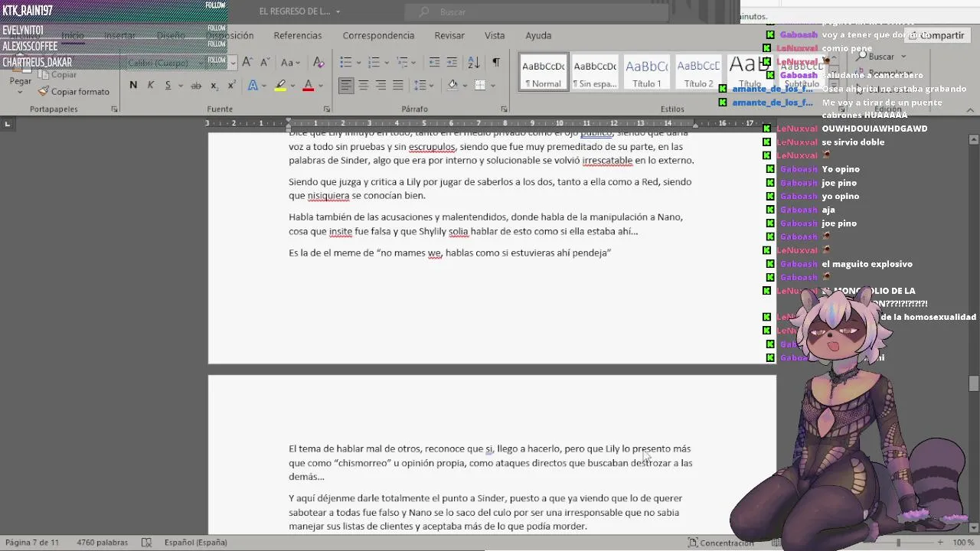
Task: Open the Ayuda tab
Action: (538, 36)
